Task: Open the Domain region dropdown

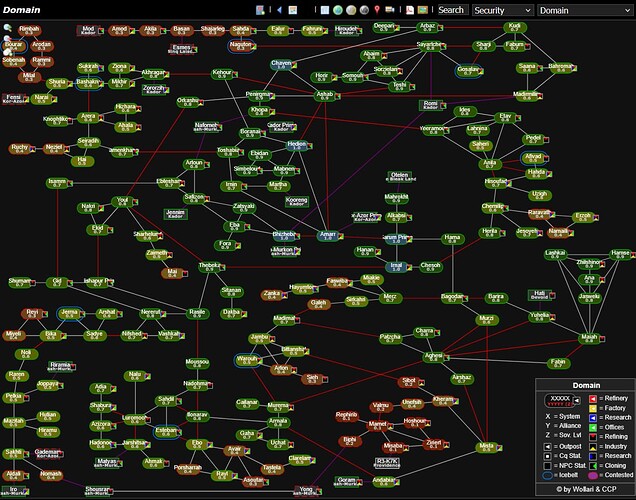Action: [585, 10]
